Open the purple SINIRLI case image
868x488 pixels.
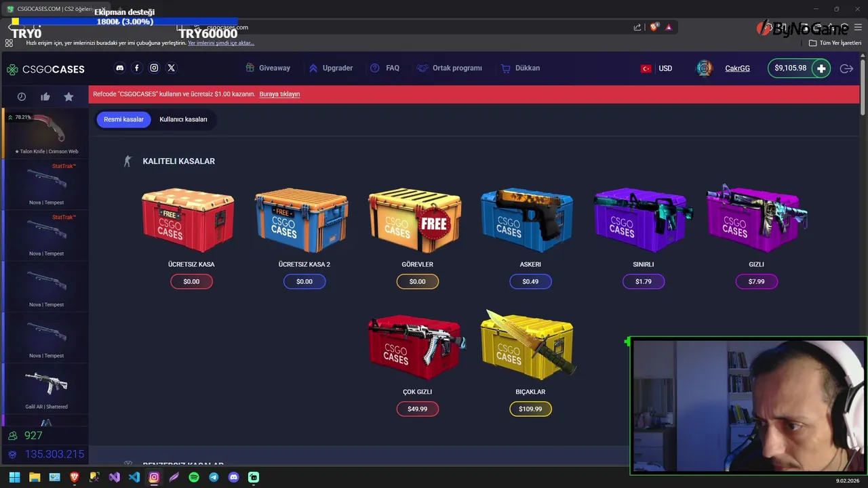[643, 220]
